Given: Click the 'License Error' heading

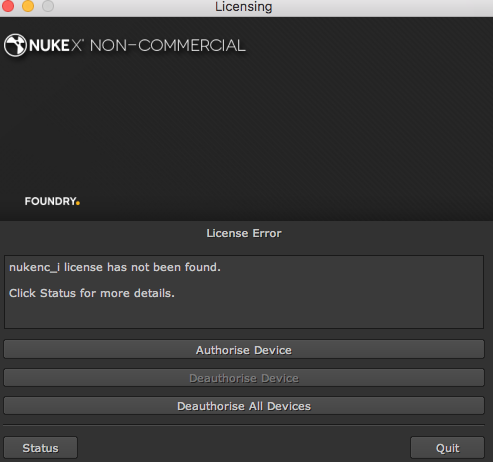Looking at the screenshot, I should pos(244,233).
